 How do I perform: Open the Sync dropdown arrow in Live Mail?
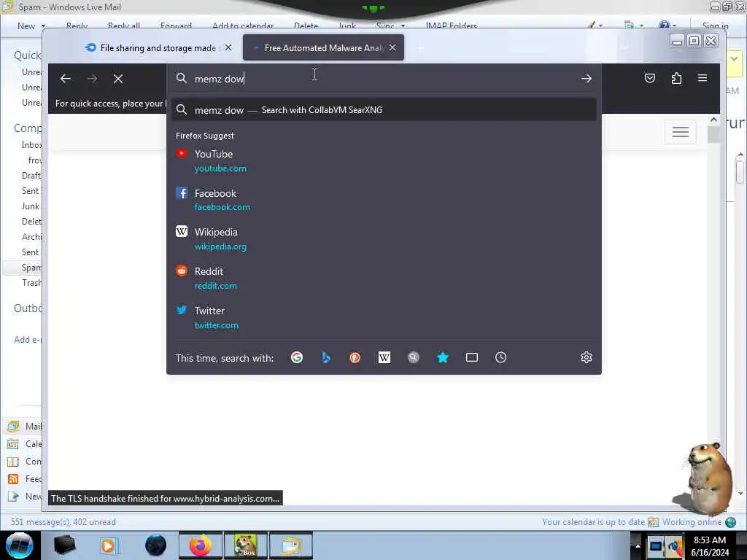point(403,26)
